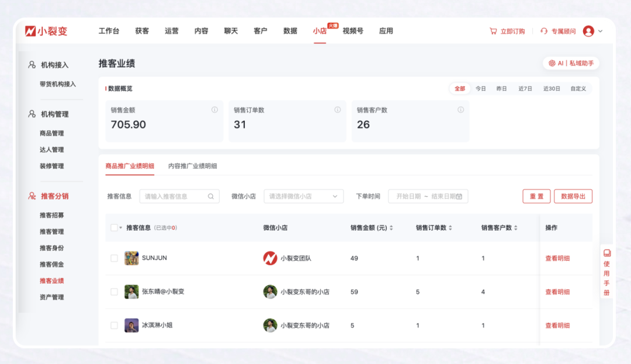
Task: Select the checkbox for SUNJUN's row
Action: point(114,258)
